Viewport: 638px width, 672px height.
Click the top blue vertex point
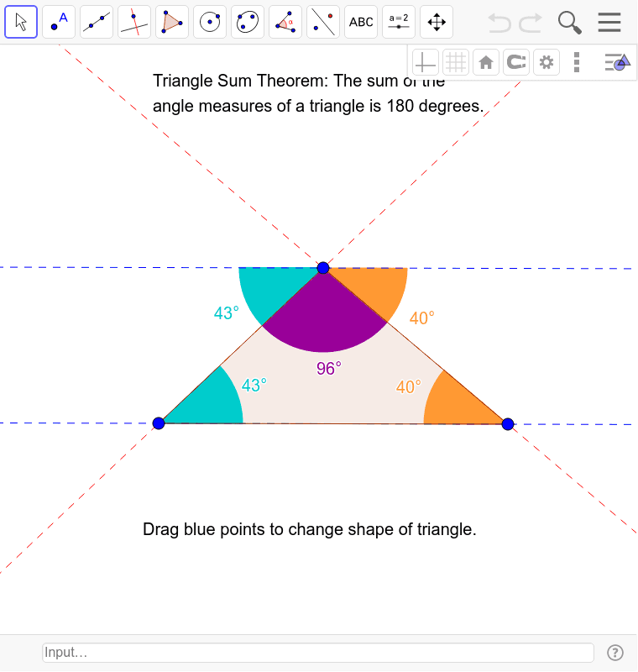[323, 268]
